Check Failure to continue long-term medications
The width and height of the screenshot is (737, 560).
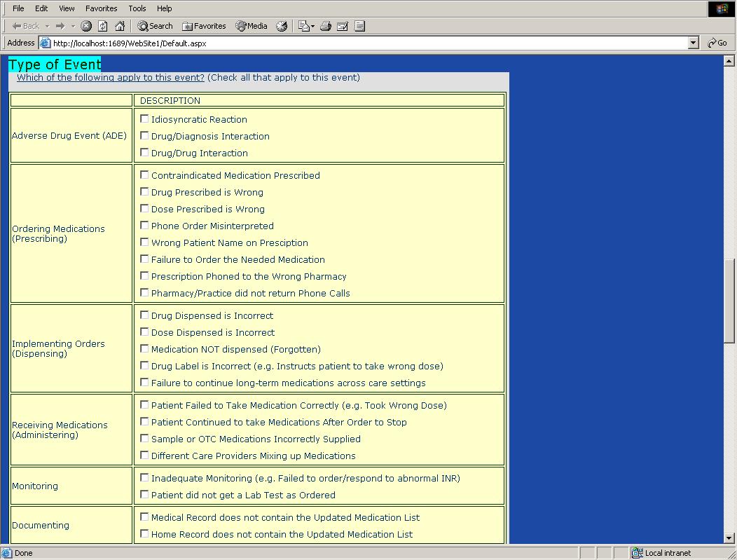144,382
